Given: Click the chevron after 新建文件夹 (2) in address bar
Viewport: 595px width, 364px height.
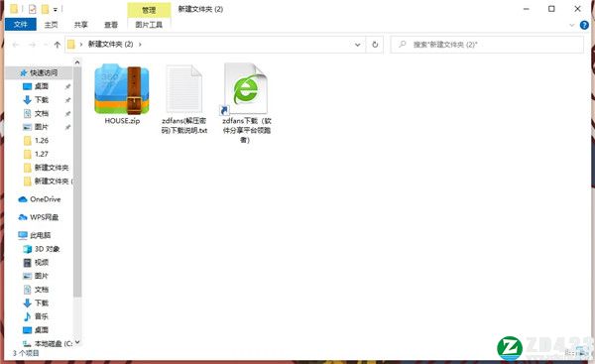Looking at the screenshot, I should (140, 45).
